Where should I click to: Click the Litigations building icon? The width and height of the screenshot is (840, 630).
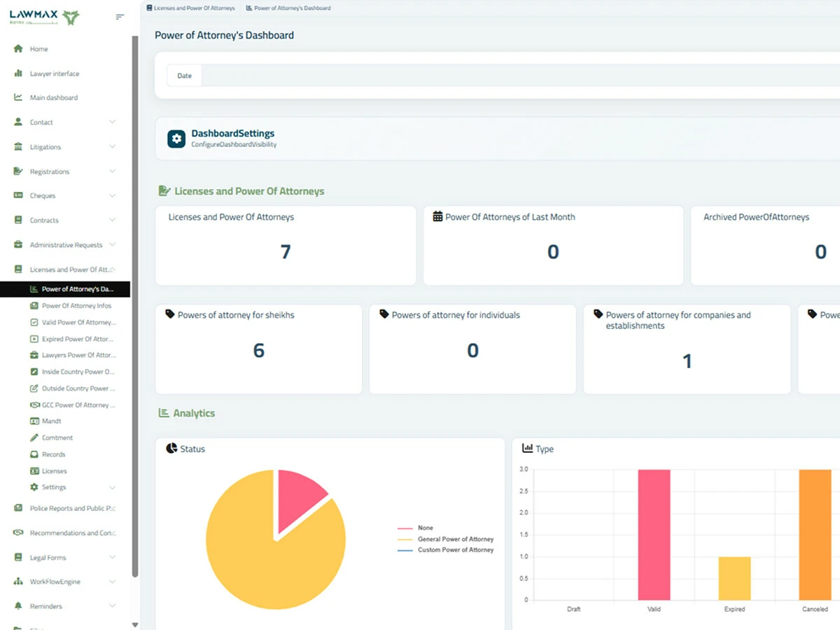[x=18, y=147]
